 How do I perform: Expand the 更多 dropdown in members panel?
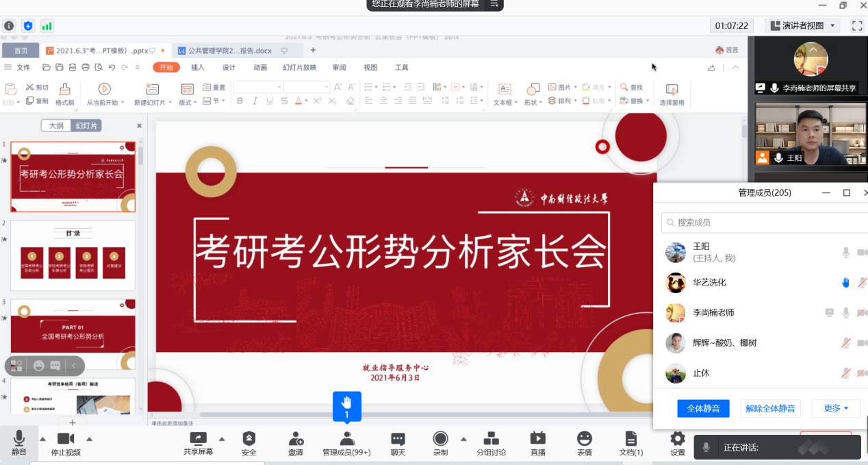pos(836,408)
